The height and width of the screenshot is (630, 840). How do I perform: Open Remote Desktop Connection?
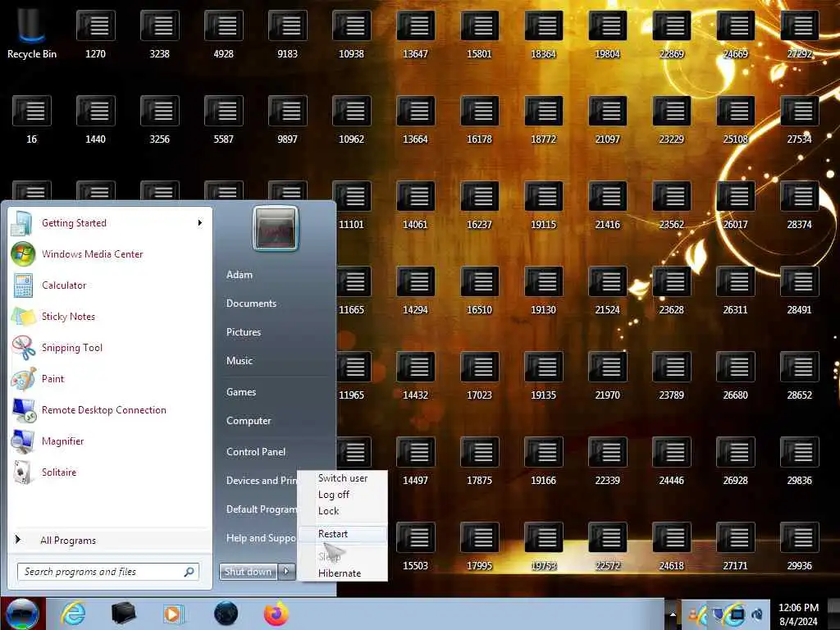110,409
